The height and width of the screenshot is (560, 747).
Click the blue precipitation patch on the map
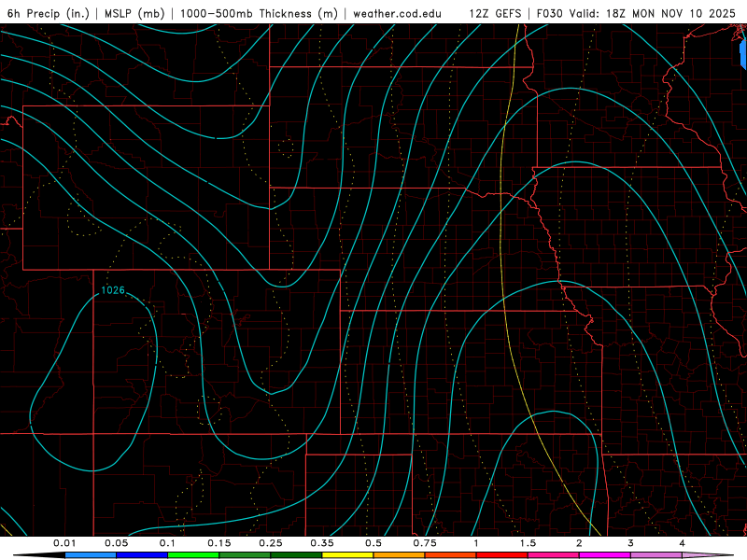(742, 54)
